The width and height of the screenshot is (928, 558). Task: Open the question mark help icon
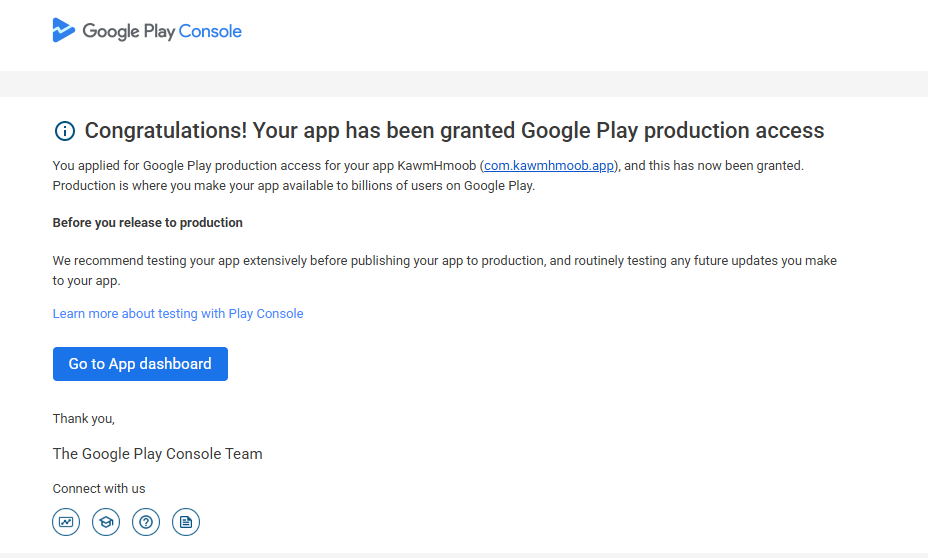pyautogui.click(x=146, y=522)
